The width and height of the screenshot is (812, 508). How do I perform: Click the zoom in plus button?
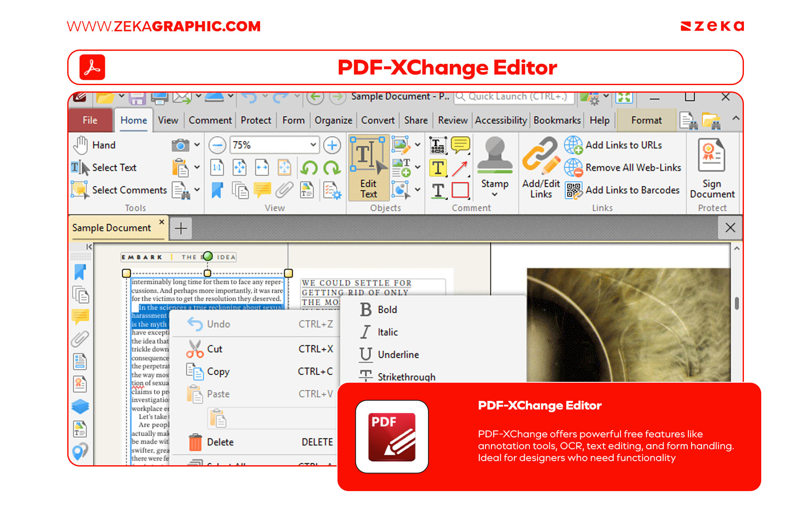point(332,145)
